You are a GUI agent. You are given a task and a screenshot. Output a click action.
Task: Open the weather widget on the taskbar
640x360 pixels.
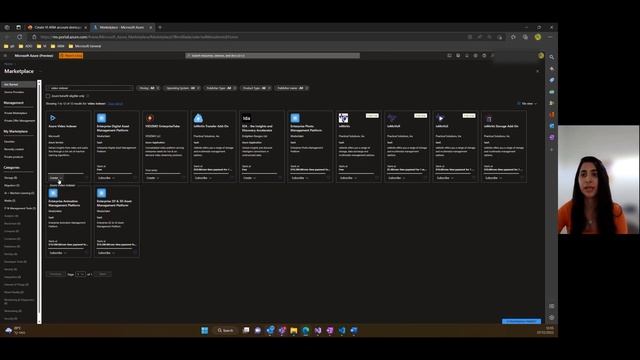15,330
